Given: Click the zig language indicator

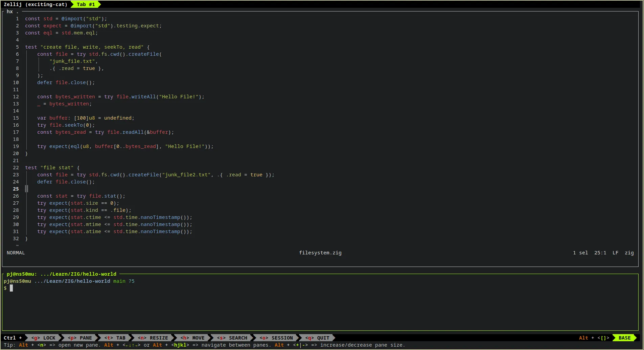Looking at the screenshot, I should [x=629, y=253].
